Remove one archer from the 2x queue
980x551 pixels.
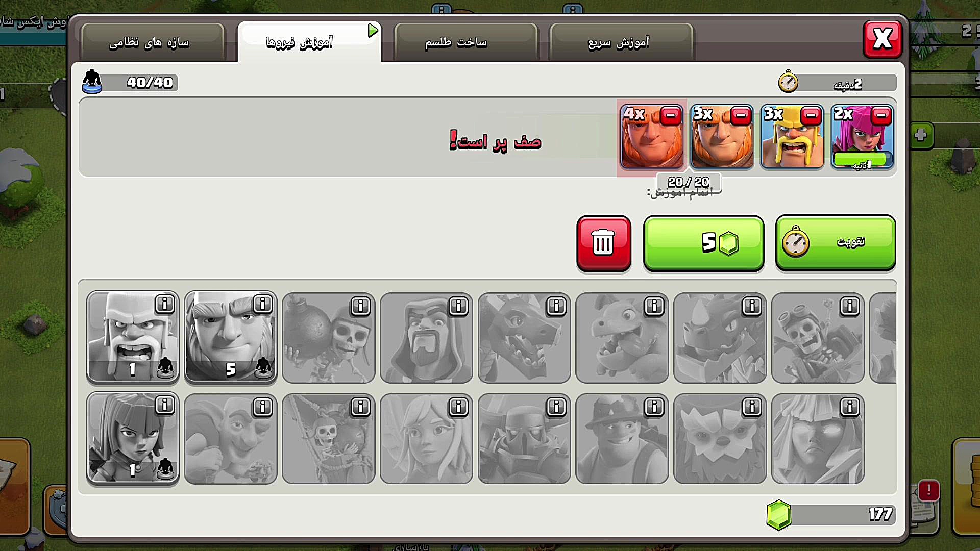pyautogui.click(x=881, y=116)
